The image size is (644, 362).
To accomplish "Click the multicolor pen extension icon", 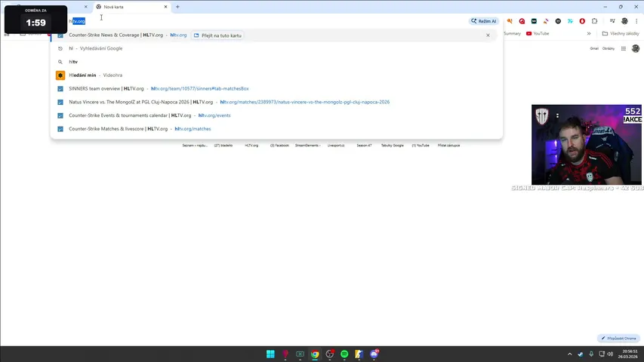I will point(546,21).
